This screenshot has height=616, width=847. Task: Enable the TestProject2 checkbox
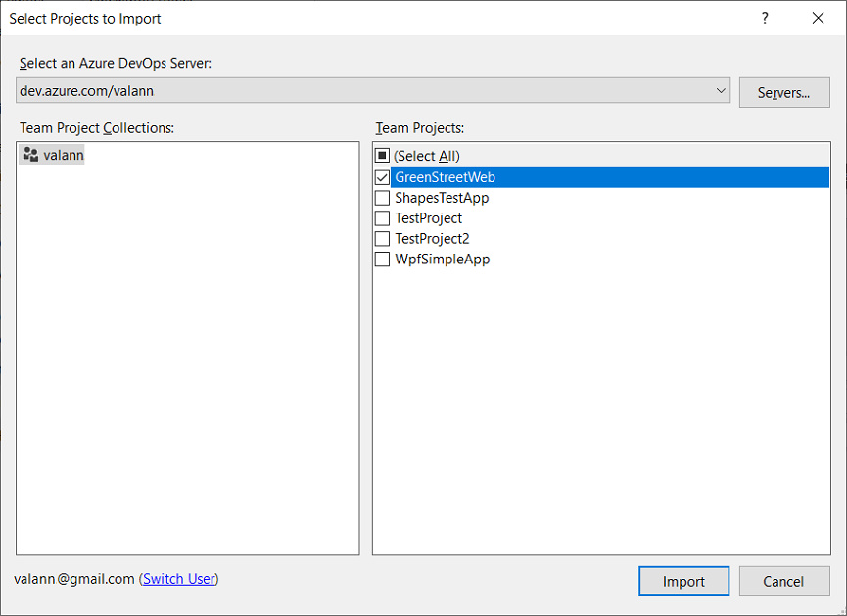point(382,239)
